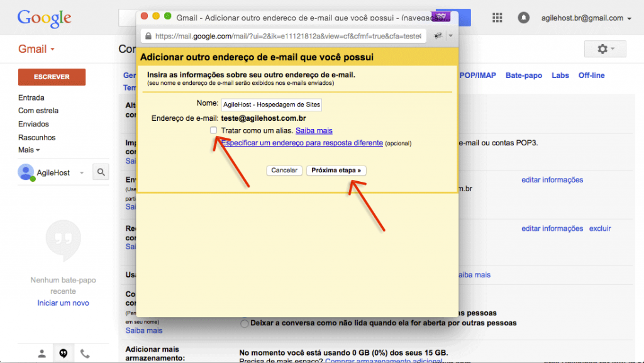The image size is (644, 363).
Task: Click the popup heading 'Adicionar outro endereço de e-mail'
Action: [257, 57]
